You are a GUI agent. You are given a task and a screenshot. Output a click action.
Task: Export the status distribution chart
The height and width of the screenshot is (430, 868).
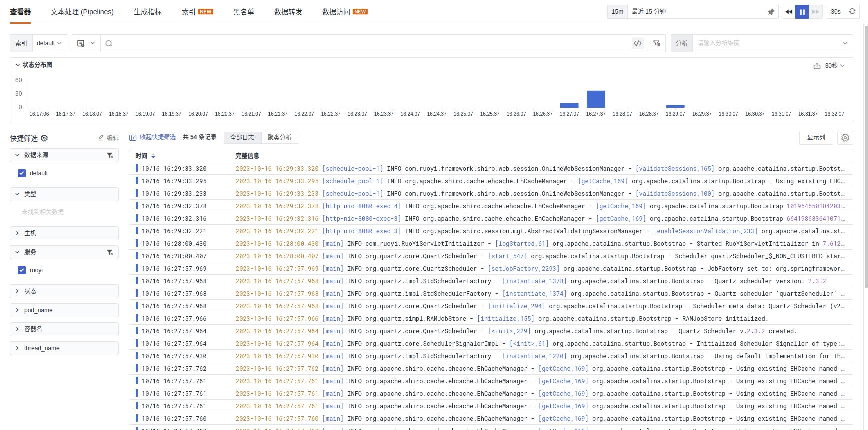click(817, 66)
